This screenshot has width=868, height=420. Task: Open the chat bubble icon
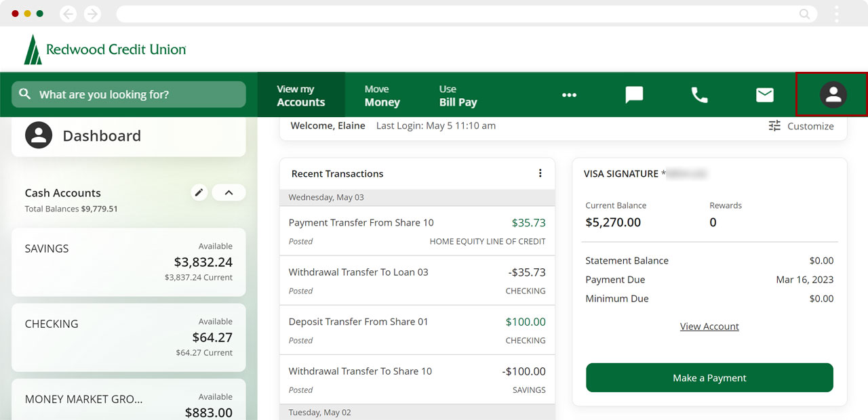pos(634,95)
